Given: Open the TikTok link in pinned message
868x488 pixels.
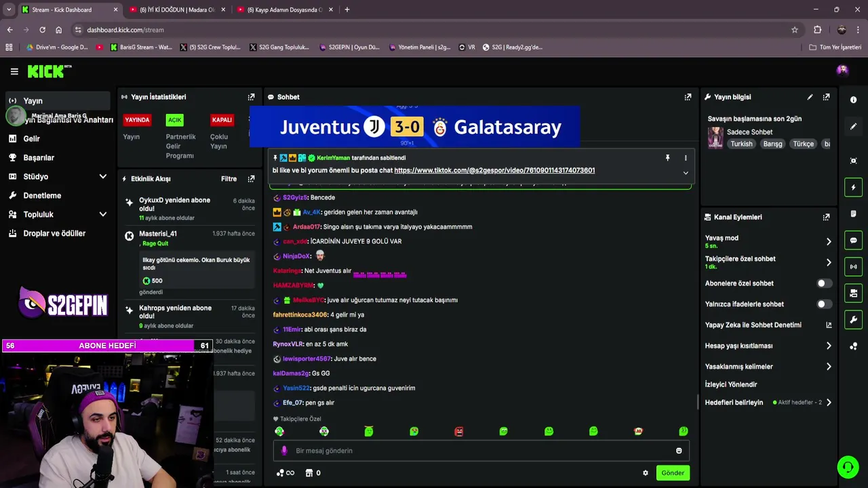Looking at the screenshot, I should coord(494,171).
